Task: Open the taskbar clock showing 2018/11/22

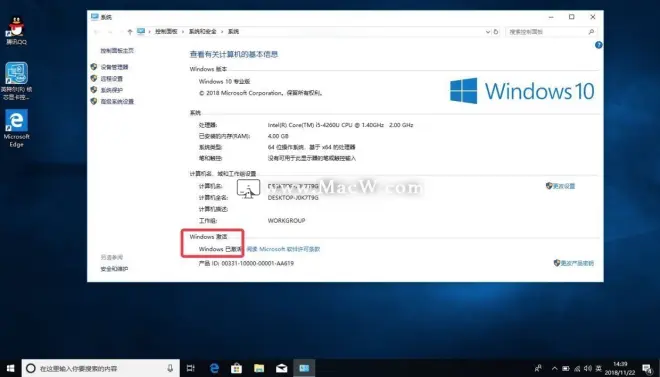Action: [x=620, y=368]
